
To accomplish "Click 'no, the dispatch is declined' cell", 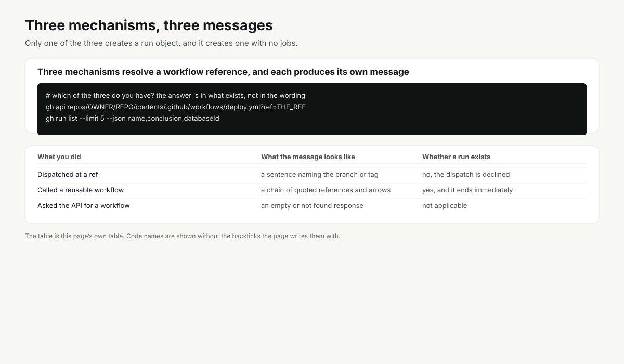I will [466, 175].
